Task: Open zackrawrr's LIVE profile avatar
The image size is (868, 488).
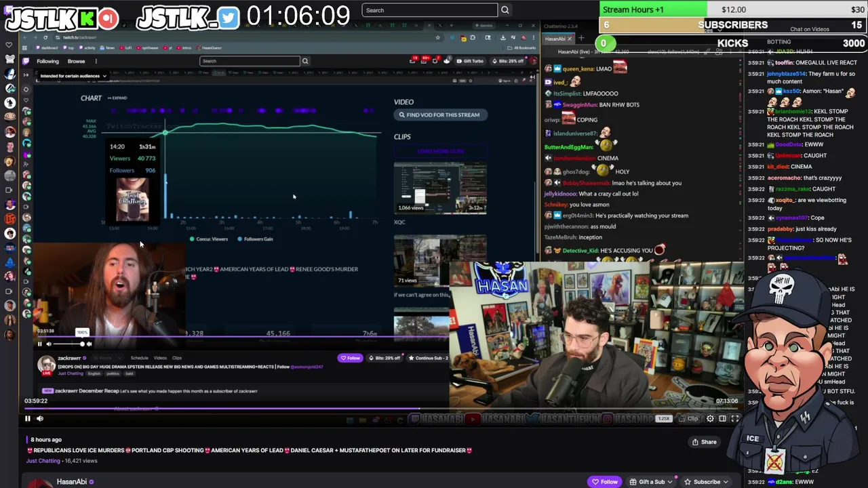Action: [x=46, y=365]
